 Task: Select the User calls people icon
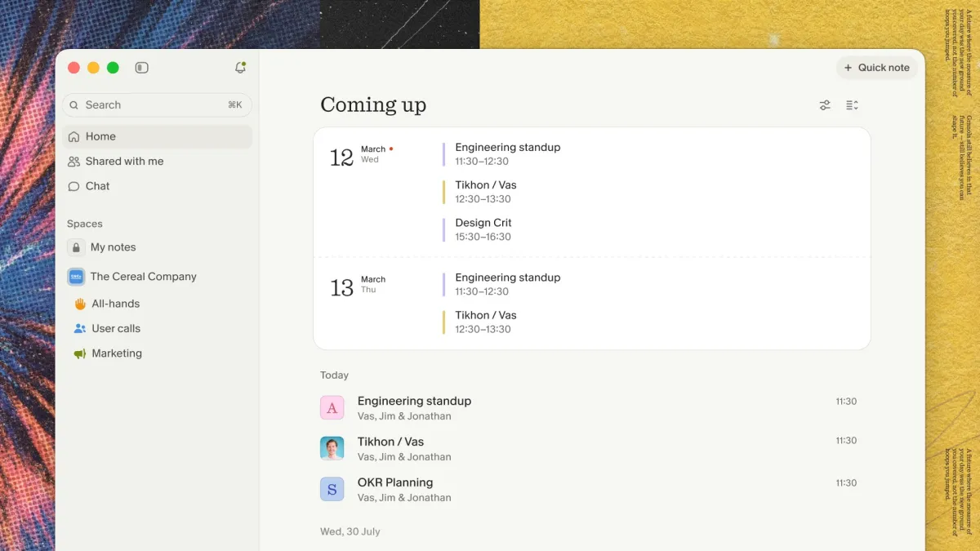(x=79, y=328)
